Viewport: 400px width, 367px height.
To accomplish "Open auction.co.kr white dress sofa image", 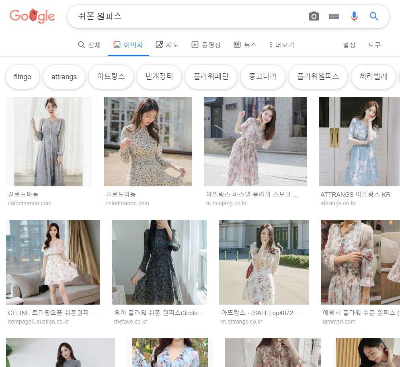I will pyautogui.click(x=53, y=262).
